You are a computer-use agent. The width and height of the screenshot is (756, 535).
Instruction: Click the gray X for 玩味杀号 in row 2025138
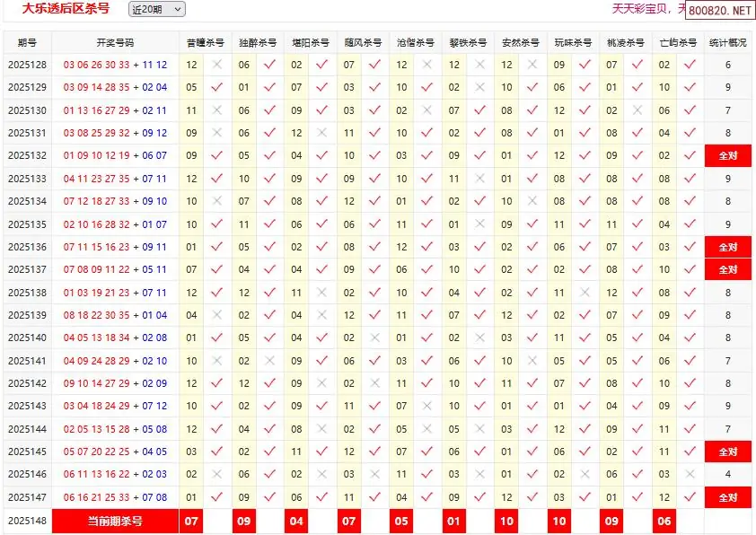[585, 293]
